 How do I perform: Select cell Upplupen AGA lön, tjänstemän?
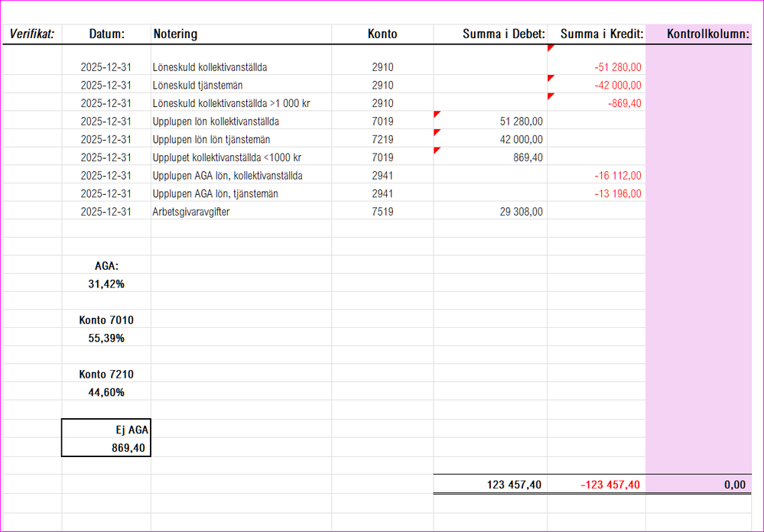click(241, 193)
